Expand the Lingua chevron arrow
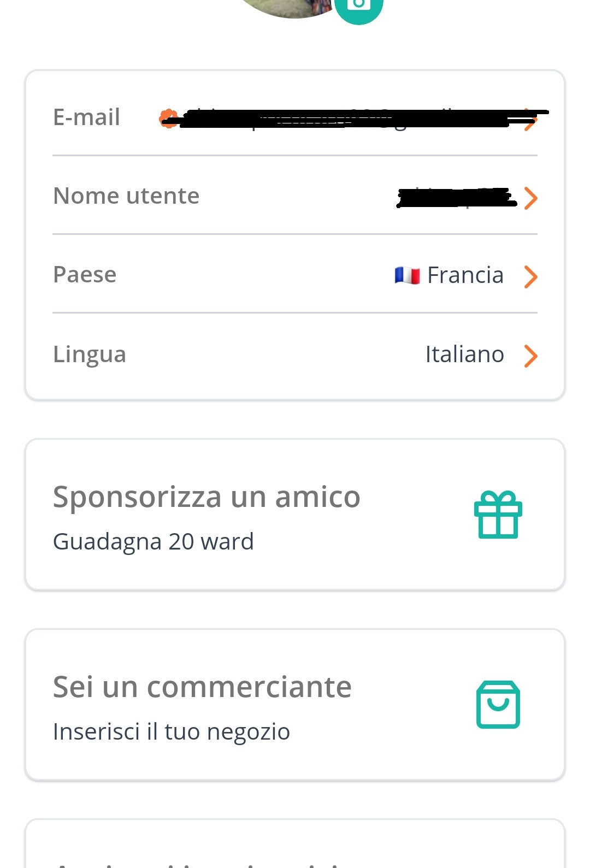This screenshot has width=590, height=868. [x=530, y=356]
